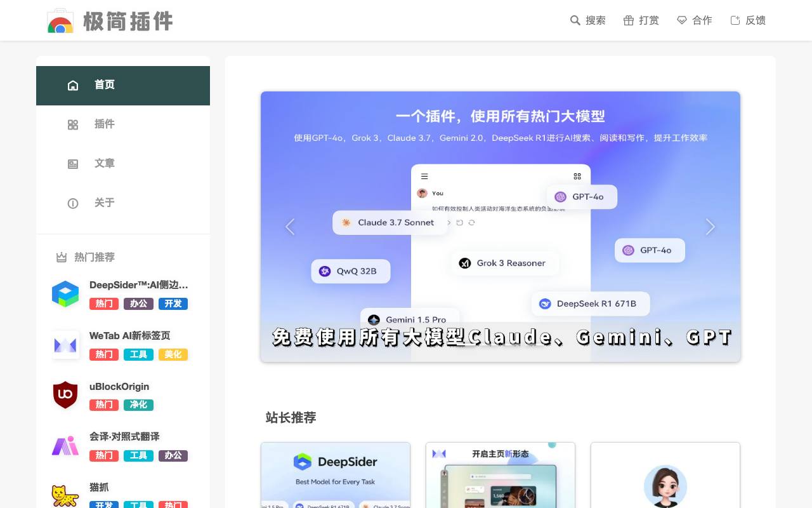Open the DeepSider card under 站长推荐
The image size is (812, 508).
pos(336,475)
